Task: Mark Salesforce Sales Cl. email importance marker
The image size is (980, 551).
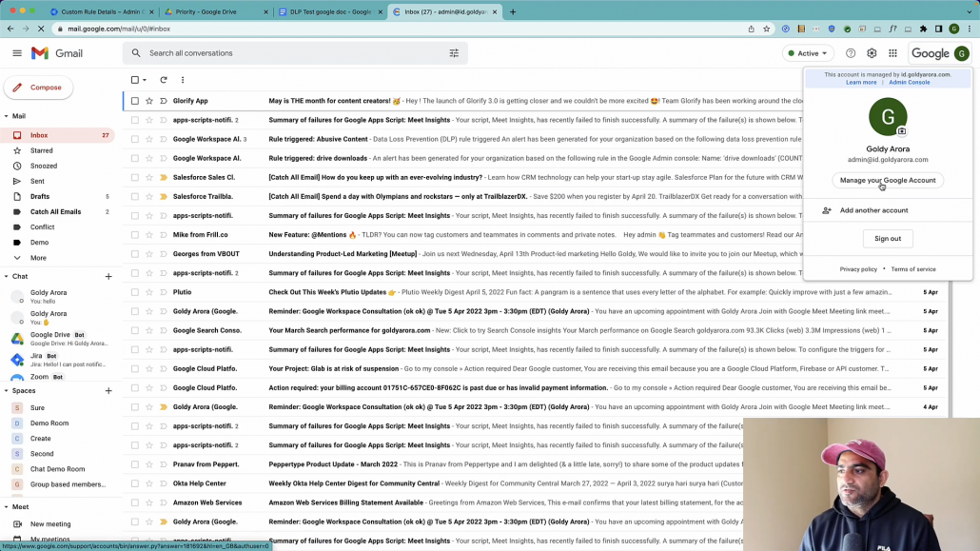Action: click(x=163, y=178)
